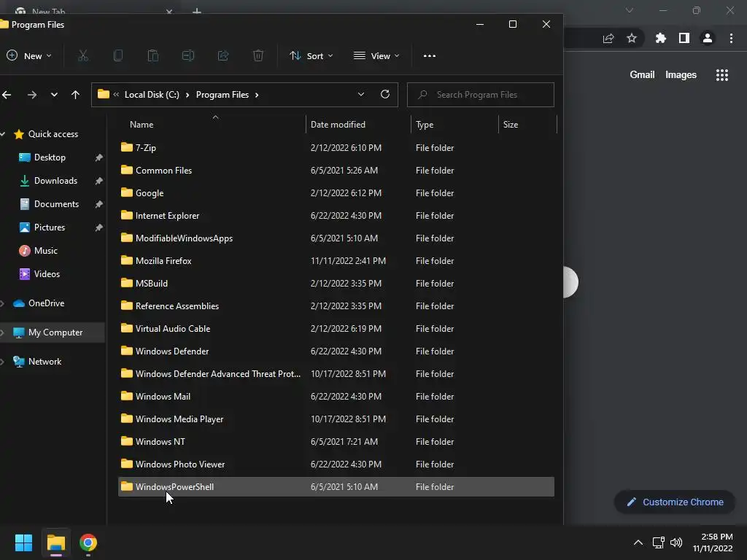Refresh the Program Files folder view
This screenshot has height=560, width=747.
click(385, 94)
